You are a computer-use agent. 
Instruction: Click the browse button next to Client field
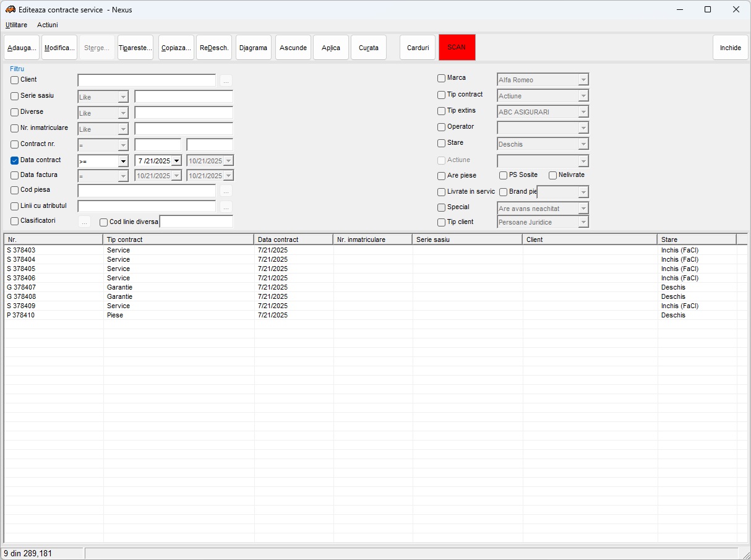[226, 80]
